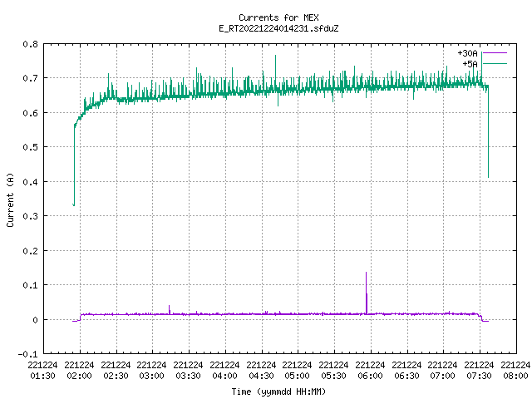Screen dimensions: 532x399
Task: Click the 221224 07:30 time tick label
Action: [479, 370]
